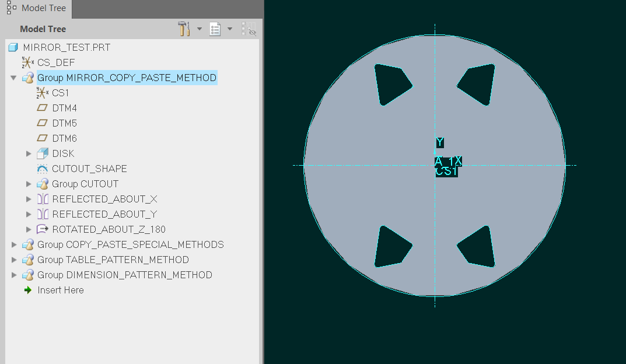Click the ROTATED_ABOUT_Z_180 feature icon

(41, 229)
